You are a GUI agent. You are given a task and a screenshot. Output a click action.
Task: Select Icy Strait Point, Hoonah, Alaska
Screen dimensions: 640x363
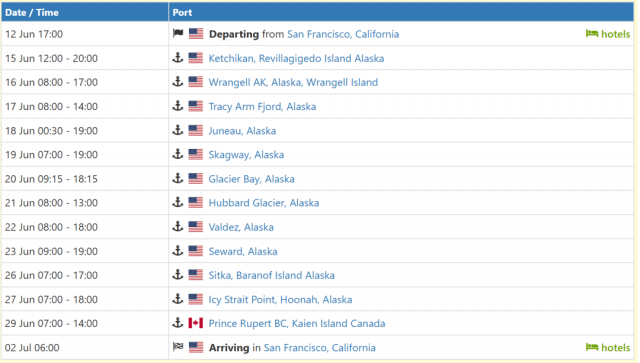tap(280, 299)
